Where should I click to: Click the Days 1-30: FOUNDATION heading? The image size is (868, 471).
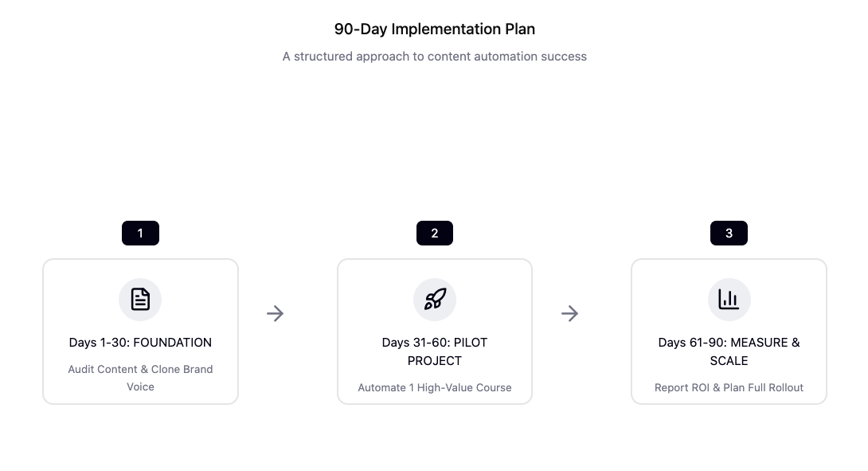(x=140, y=343)
